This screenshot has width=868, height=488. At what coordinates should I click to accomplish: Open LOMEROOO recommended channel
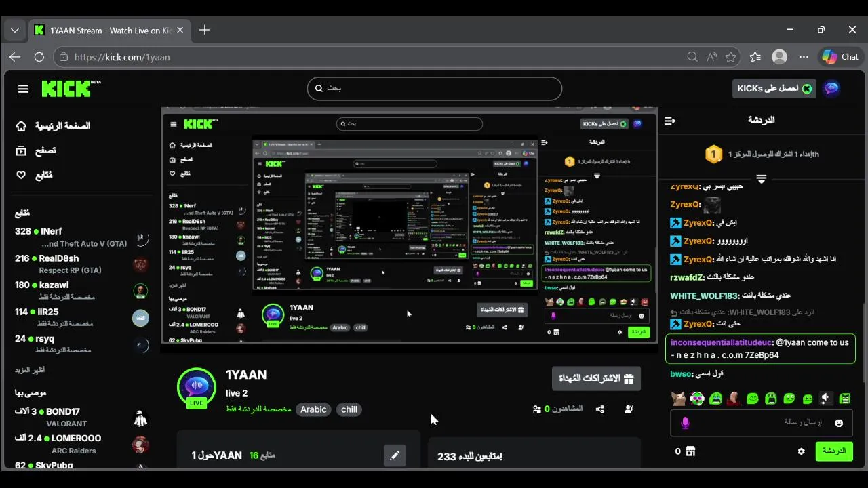(81, 445)
